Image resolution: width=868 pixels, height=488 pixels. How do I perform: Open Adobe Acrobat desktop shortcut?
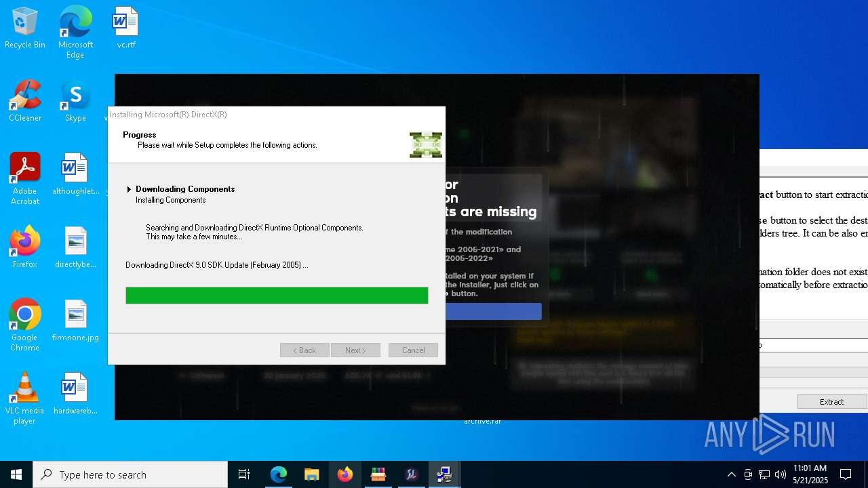tap(25, 180)
